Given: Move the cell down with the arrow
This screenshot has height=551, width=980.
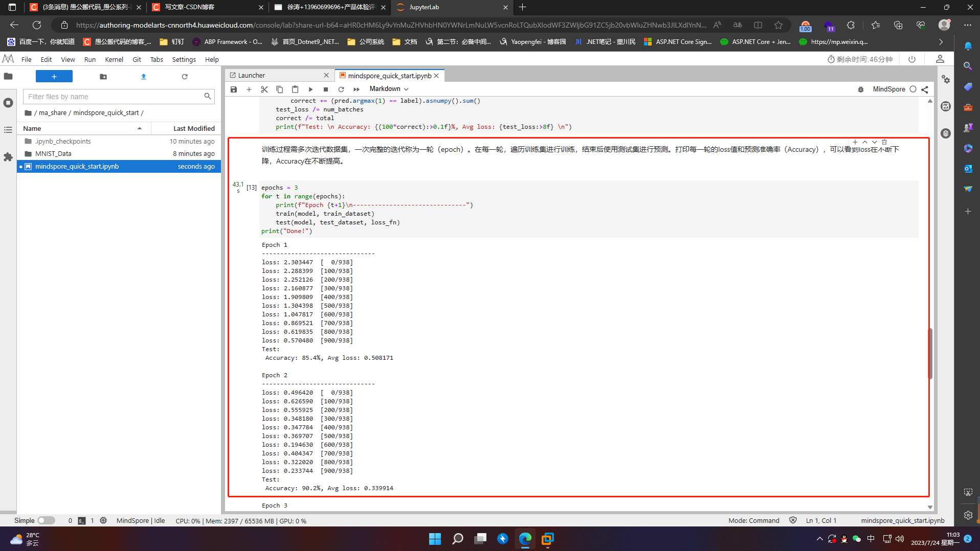Looking at the screenshot, I should 875,142.
